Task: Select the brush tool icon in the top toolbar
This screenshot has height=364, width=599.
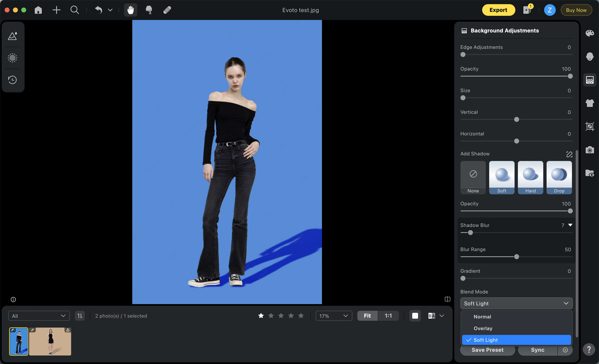Action: click(x=149, y=10)
